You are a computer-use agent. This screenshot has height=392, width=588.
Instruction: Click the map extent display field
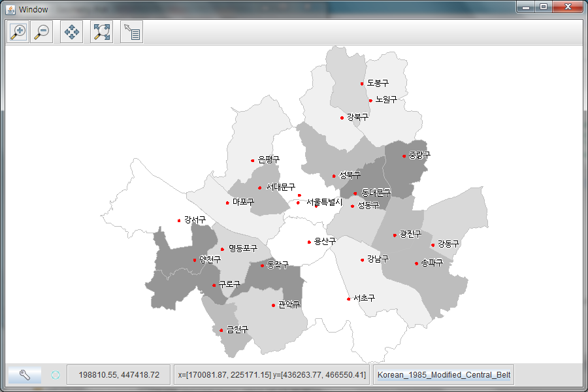(x=272, y=374)
